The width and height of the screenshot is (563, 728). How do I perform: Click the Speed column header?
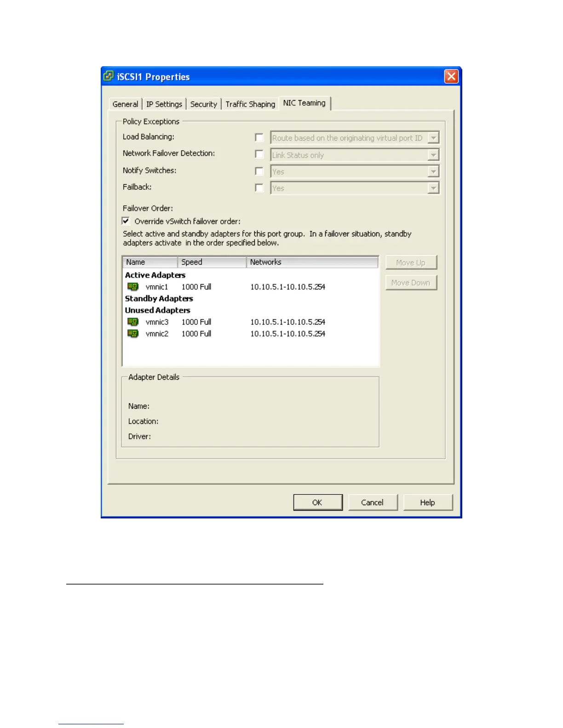[212, 262]
